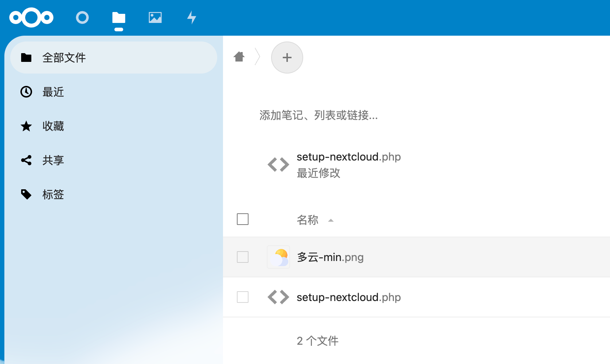
Task: Open the Dashboard app icon
Action: coord(82,17)
